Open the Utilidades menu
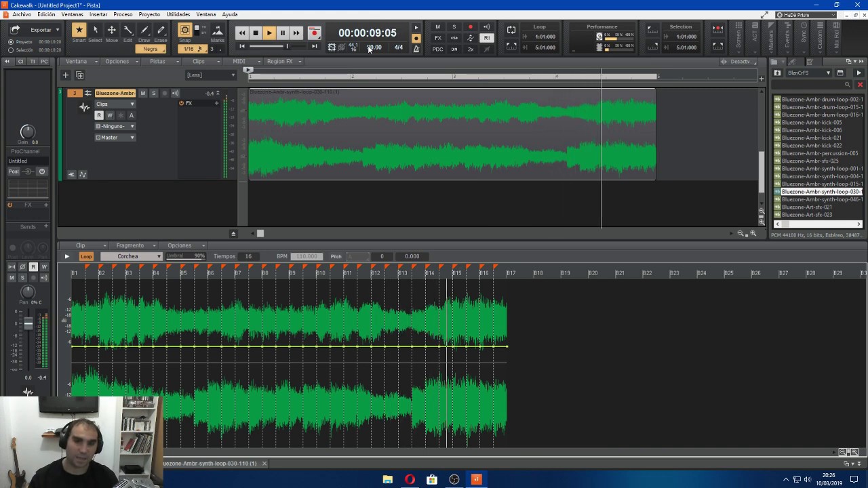This screenshot has width=868, height=488. pyautogui.click(x=178, y=14)
